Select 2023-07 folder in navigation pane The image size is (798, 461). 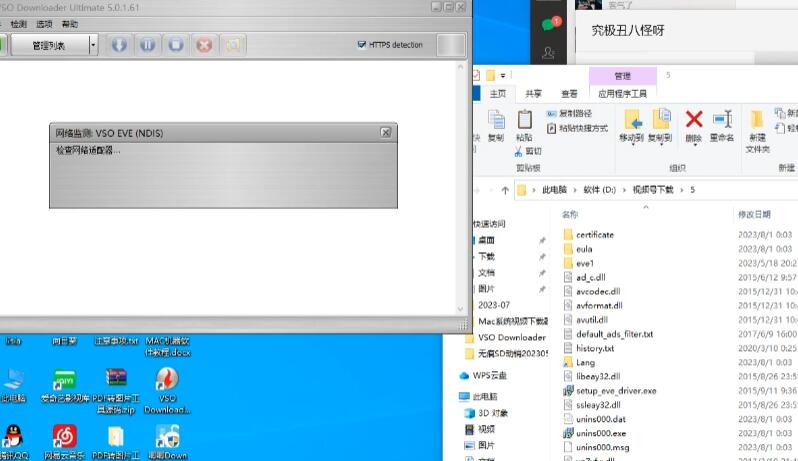[x=494, y=305]
